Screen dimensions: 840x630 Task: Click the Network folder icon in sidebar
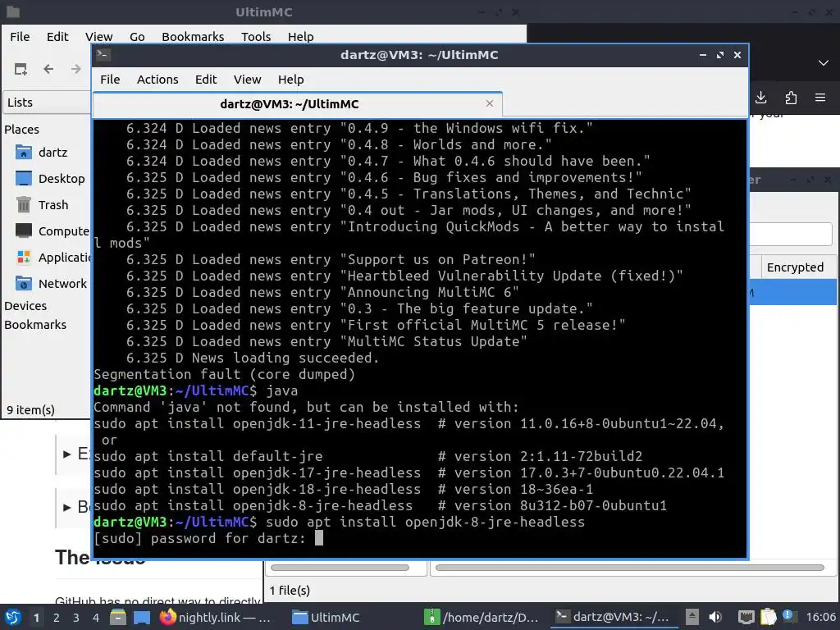(24, 283)
